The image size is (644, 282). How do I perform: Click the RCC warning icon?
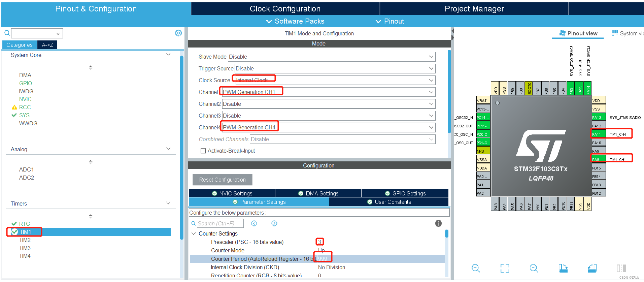tap(14, 107)
